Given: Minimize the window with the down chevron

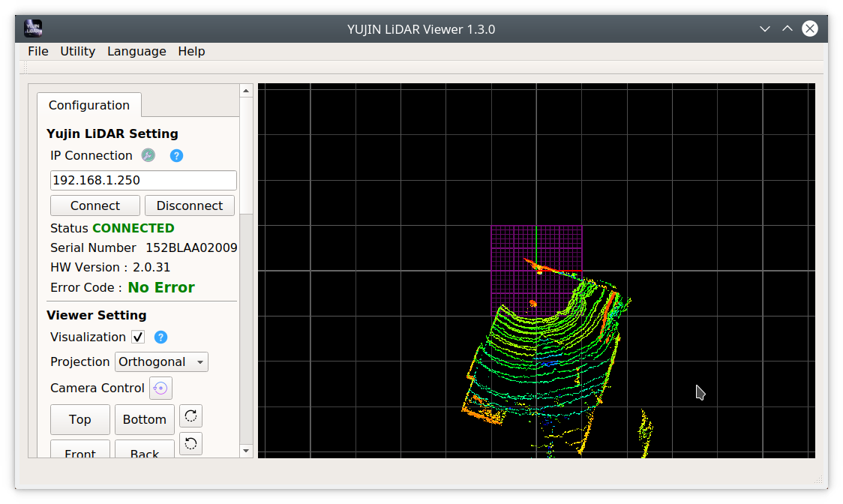Looking at the screenshot, I should [765, 28].
